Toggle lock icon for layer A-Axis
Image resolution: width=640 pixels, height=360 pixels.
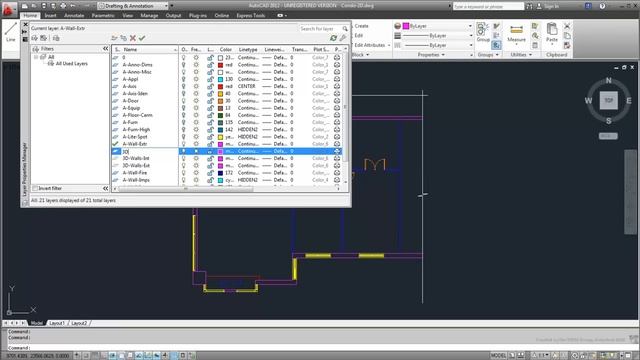(210, 87)
